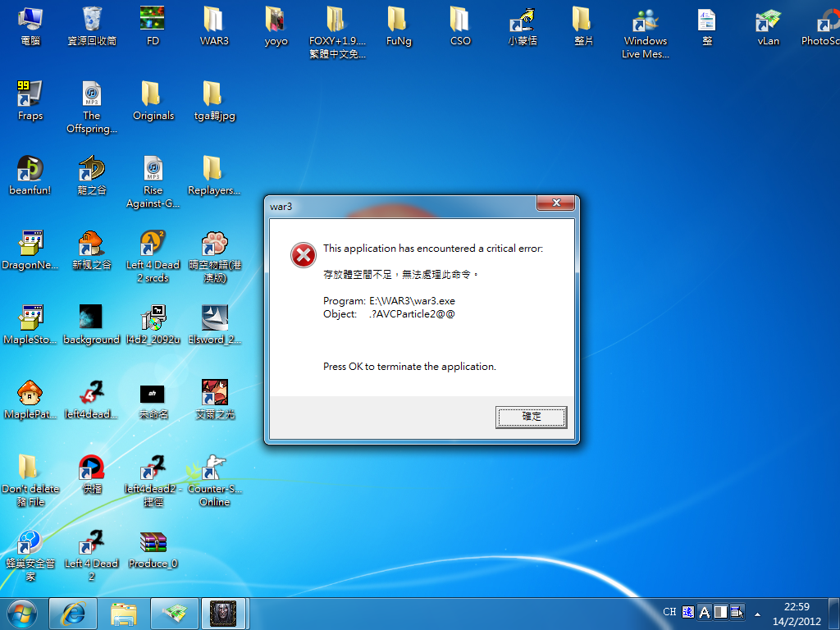Screen dimensions: 840x630
Task: Select the FD desktop icon
Action: 153,25
